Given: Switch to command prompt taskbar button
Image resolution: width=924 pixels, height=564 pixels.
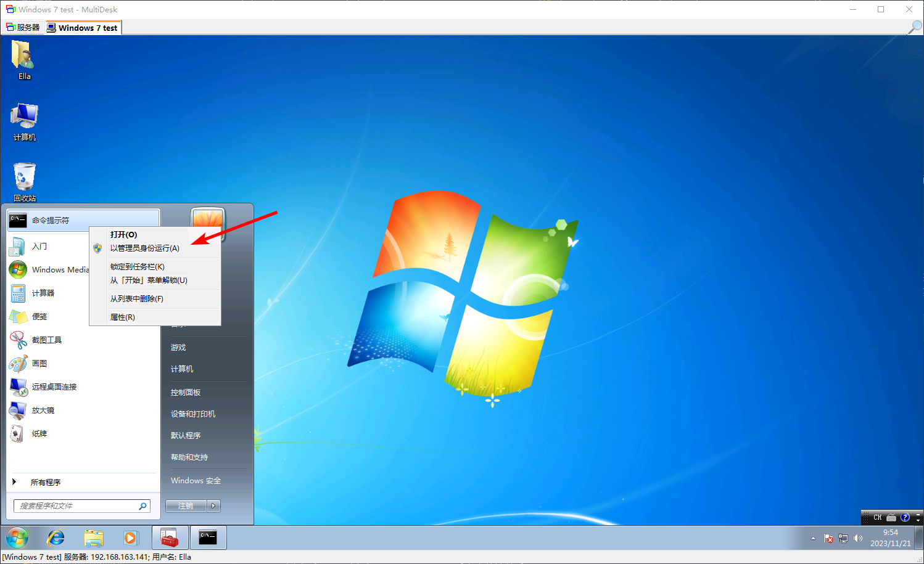Looking at the screenshot, I should (x=208, y=538).
